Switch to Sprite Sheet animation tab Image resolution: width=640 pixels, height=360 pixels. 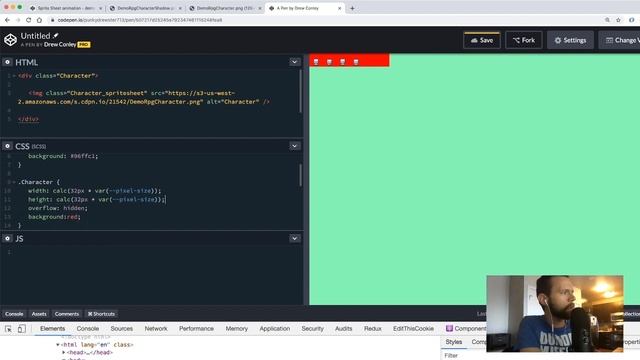[x=66, y=8]
